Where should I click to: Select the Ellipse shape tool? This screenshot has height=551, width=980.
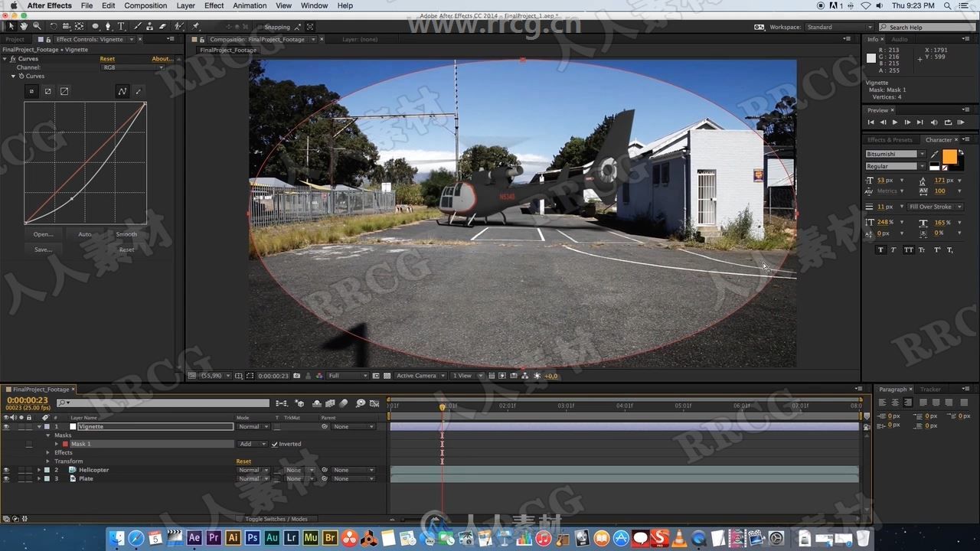95,26
